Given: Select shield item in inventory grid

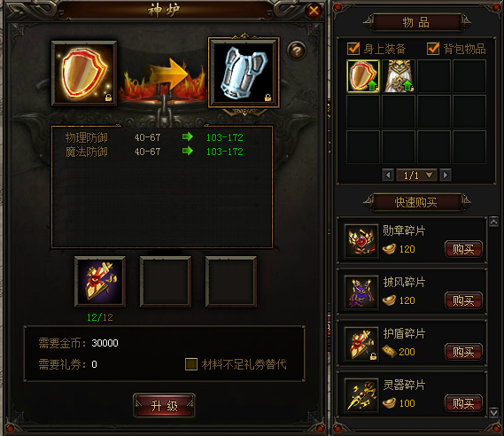Looking at the screenshot, I should [363, 76].
